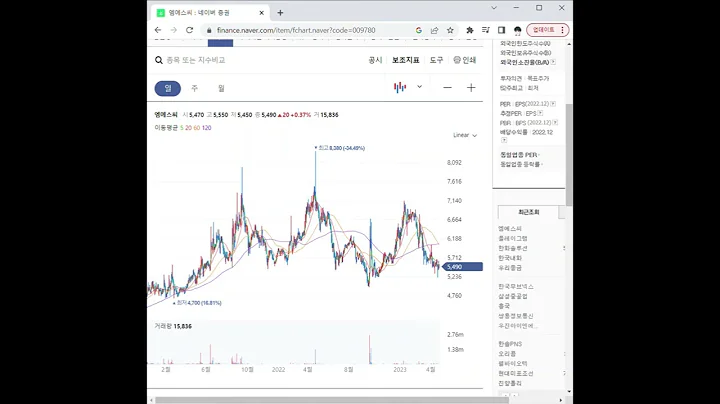720x404 pixels.
Task: Open the Google icon in address bar
Action: pyautogui.click(x=418, y=30)
